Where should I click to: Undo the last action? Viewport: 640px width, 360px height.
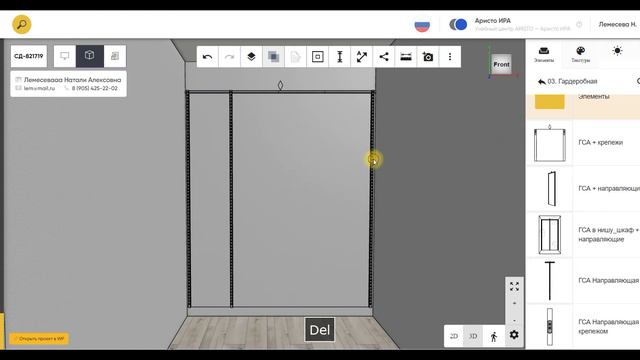207,57
